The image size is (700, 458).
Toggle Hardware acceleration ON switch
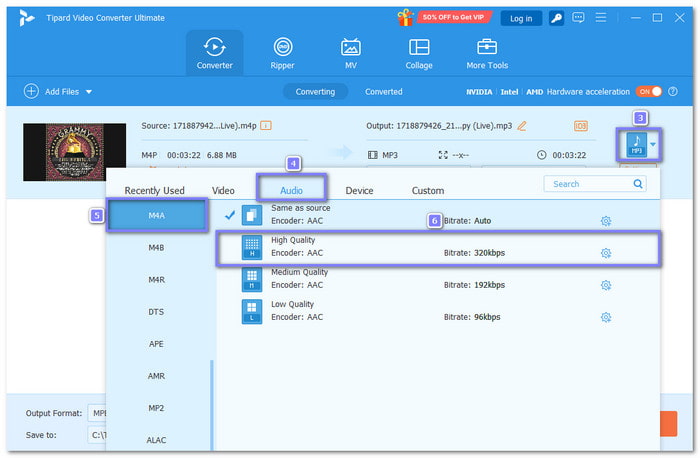651,91
